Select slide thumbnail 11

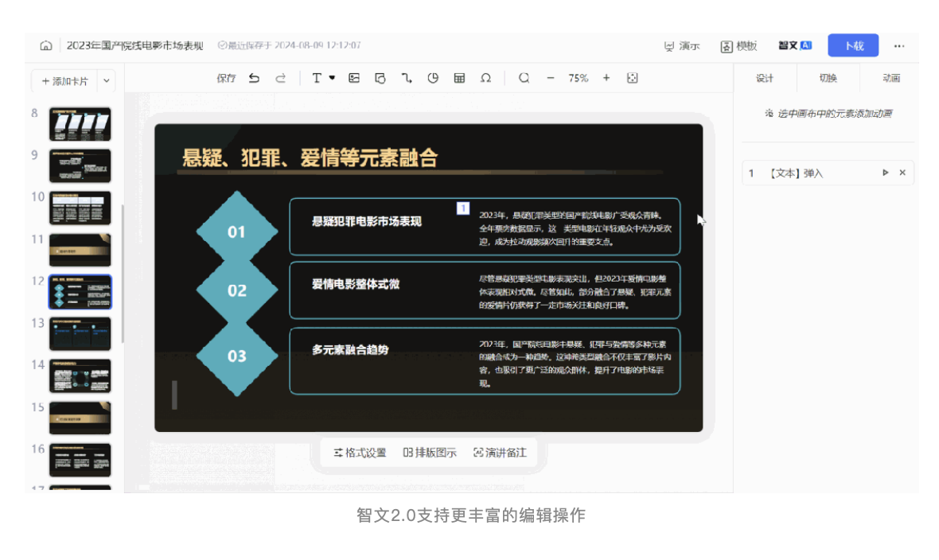coord(80,250)
